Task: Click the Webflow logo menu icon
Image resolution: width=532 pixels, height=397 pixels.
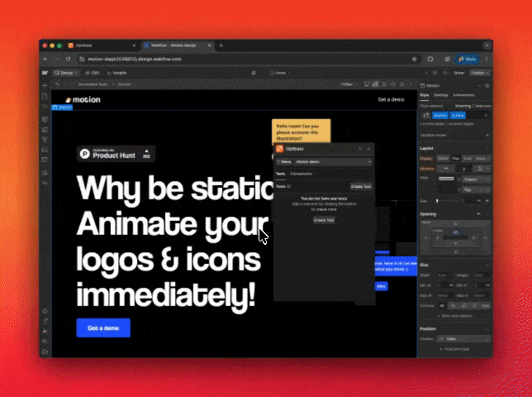Action: [x=44, y=73]
